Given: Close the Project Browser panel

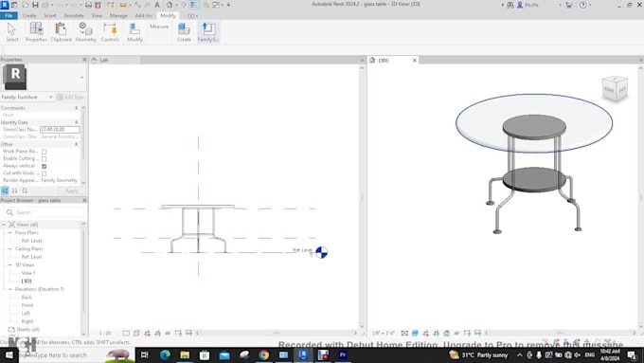Looking at the screenshot, I should point(84,200).
